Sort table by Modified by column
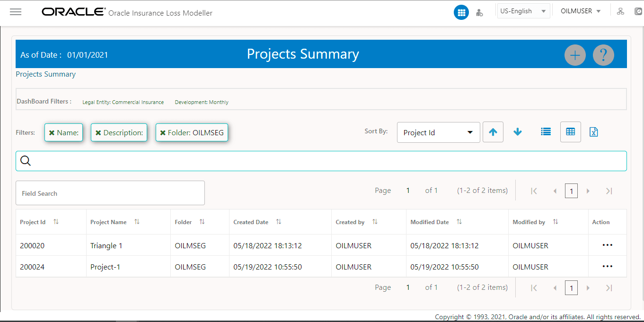This screenshot has width=644, height=322. pos(556,222)
